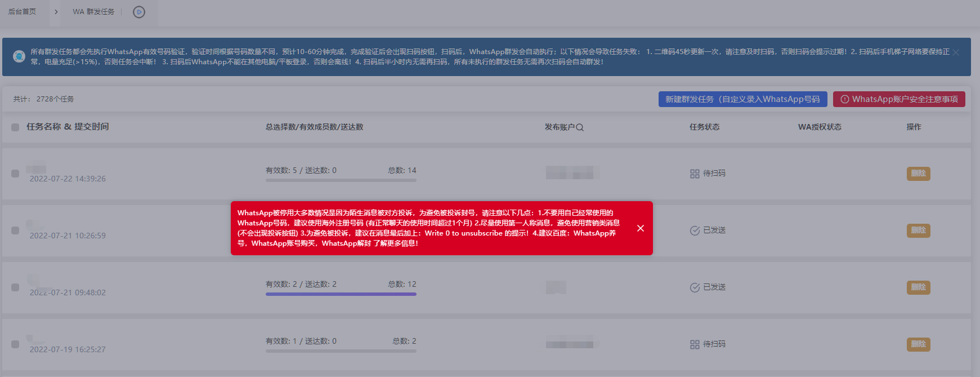980x377 pixels.
Task: Open the WA 群发任务 tab
Action: (x=93, y=12)
